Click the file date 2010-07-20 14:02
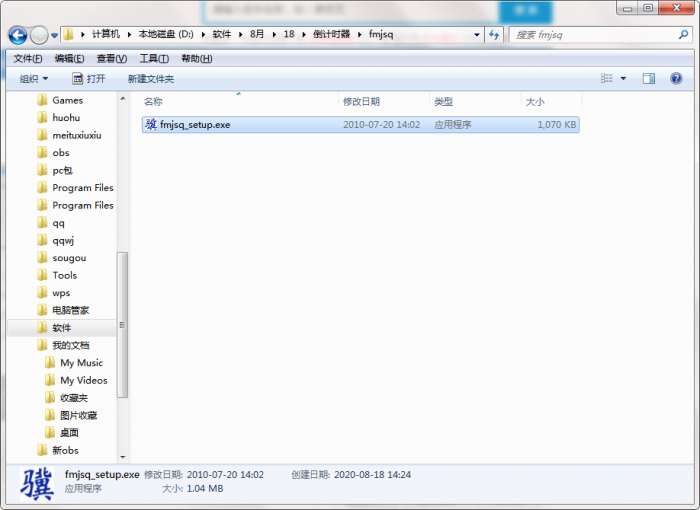 [x=382, y=125]
